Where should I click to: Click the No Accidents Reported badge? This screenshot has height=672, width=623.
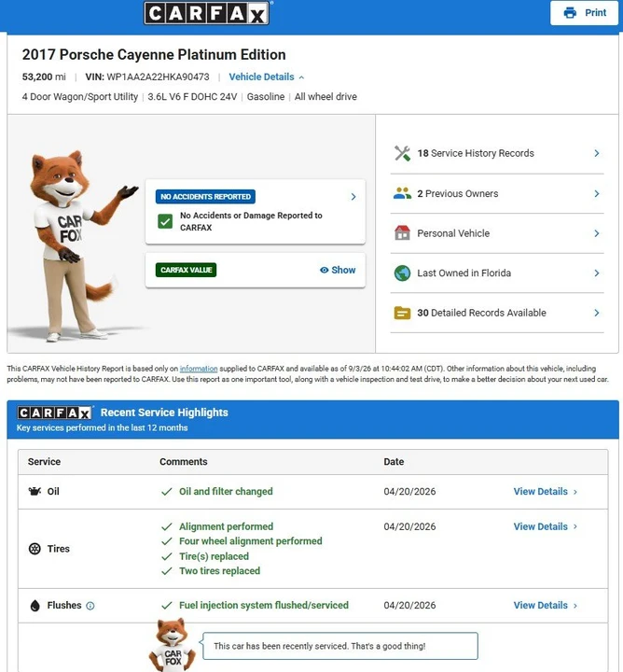(x=205, y=197)
